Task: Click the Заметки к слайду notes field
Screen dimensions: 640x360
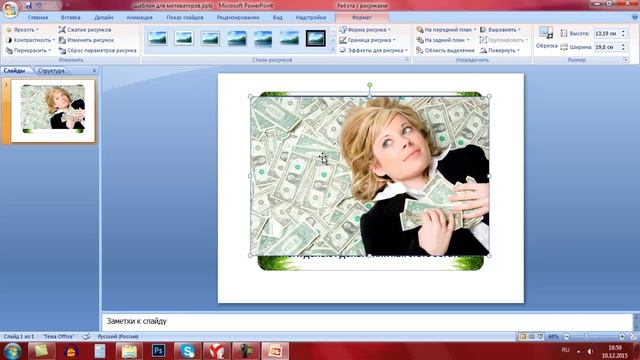Action: (x=367, y=322)
